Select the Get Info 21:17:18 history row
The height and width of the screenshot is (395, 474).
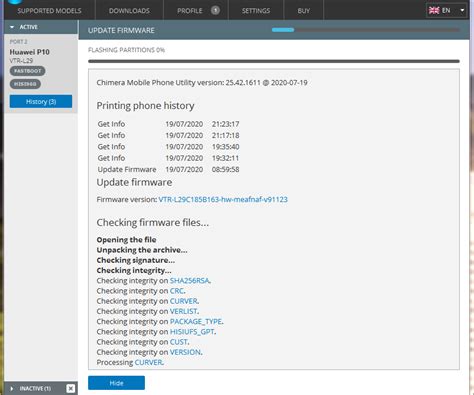pos(168,135)
